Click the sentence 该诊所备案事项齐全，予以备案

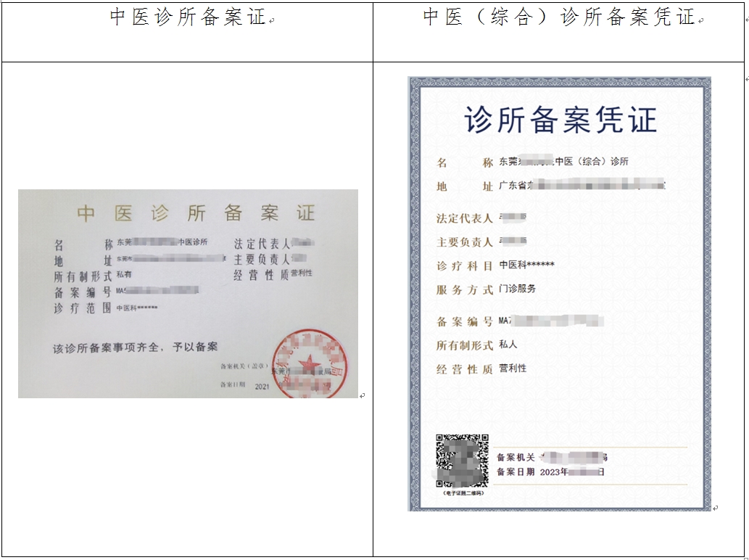(135, 347)
